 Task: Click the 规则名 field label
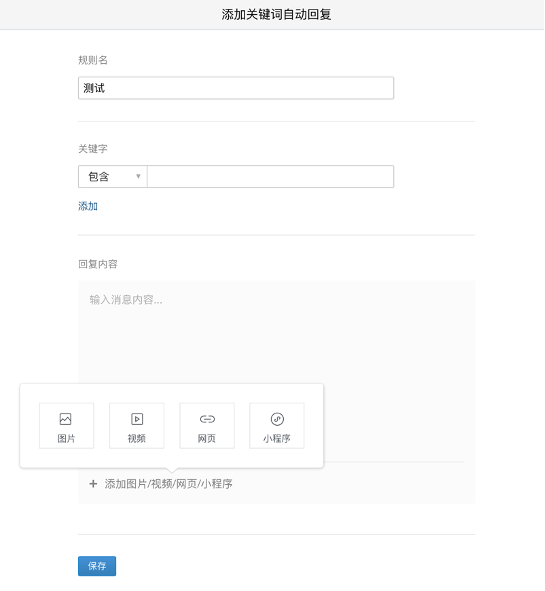coord(93,60)
